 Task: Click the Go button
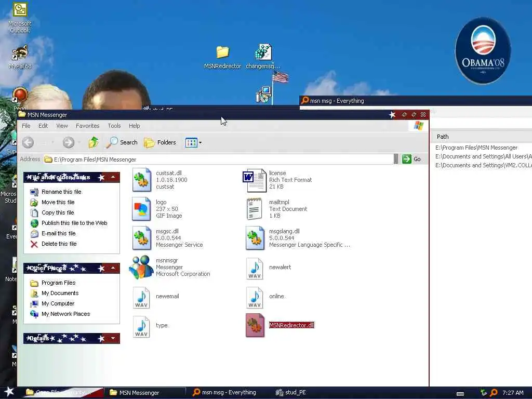tap(411, 159)
